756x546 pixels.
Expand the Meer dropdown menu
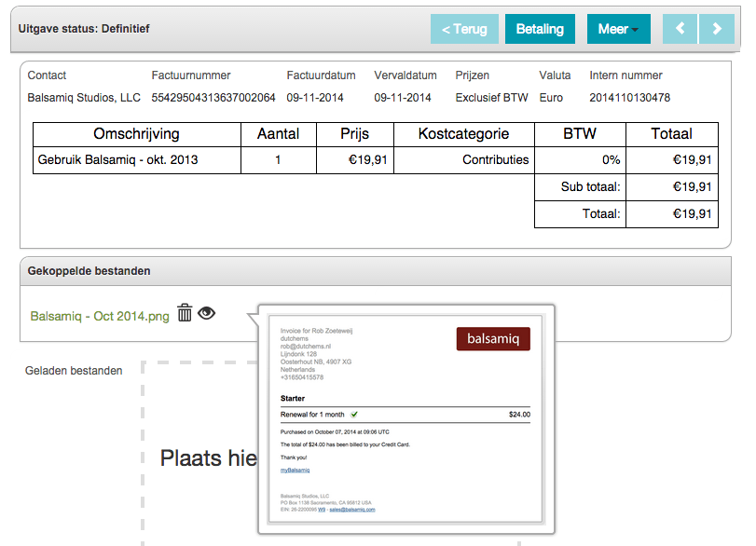click(x=619, y=29)
